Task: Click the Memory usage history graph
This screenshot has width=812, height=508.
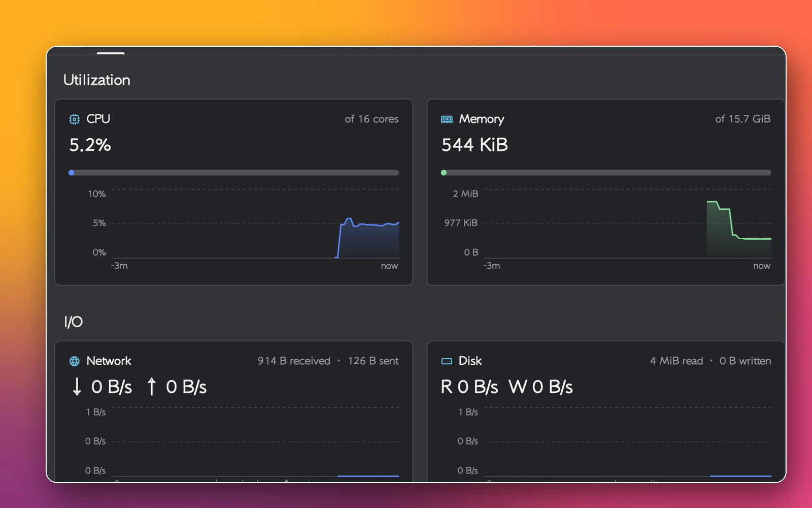Action: tap(628, 224)
